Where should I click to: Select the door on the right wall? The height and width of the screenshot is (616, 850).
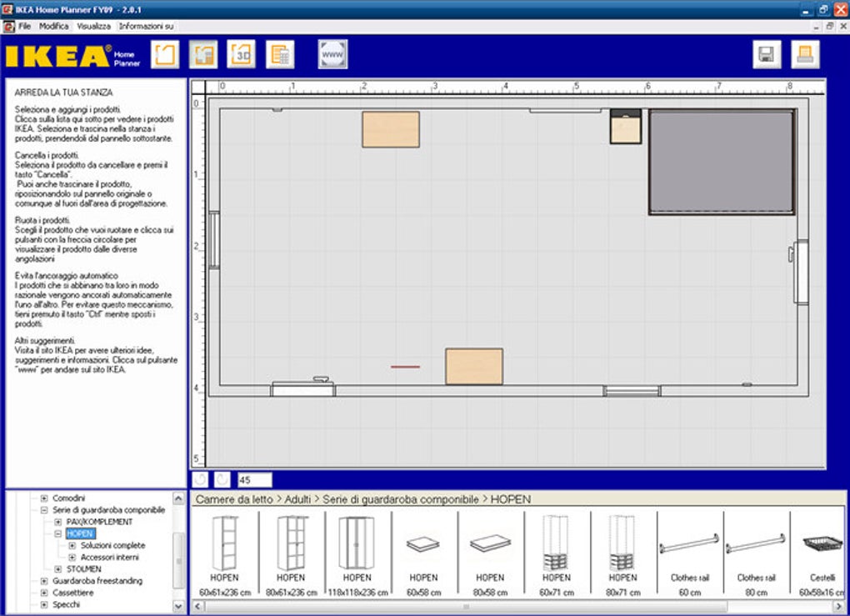(799, 273)
